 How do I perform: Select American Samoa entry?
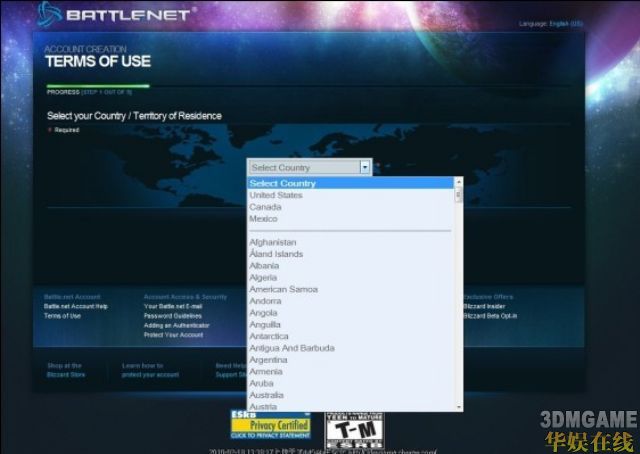click(350, 289)
